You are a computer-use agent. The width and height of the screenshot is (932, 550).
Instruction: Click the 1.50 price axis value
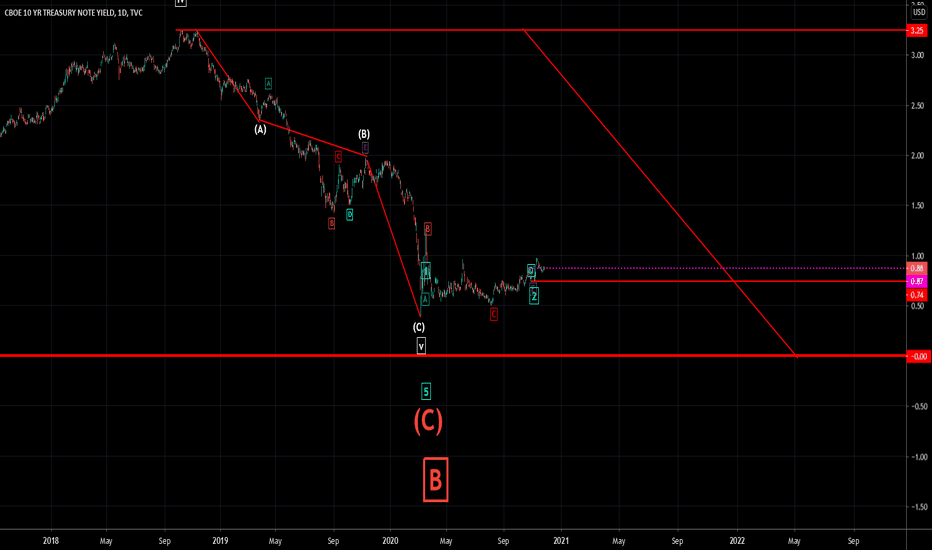[918, 206]
